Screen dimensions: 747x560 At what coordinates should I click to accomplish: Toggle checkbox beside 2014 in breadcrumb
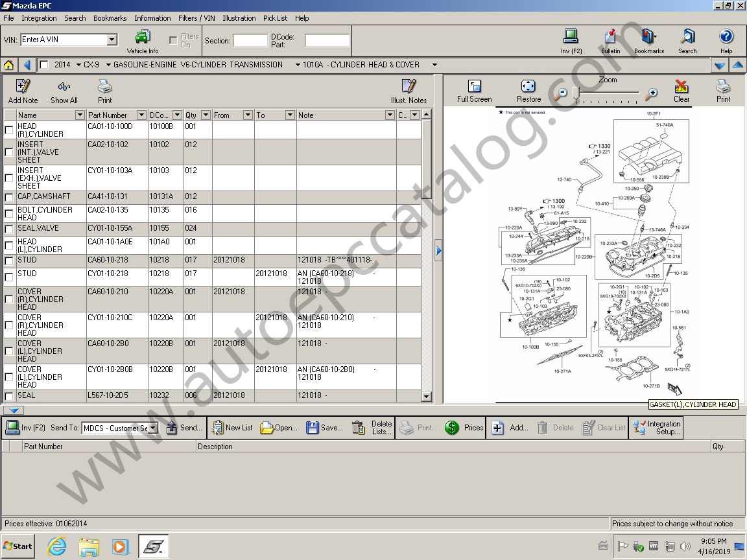[x=44, y=65]
